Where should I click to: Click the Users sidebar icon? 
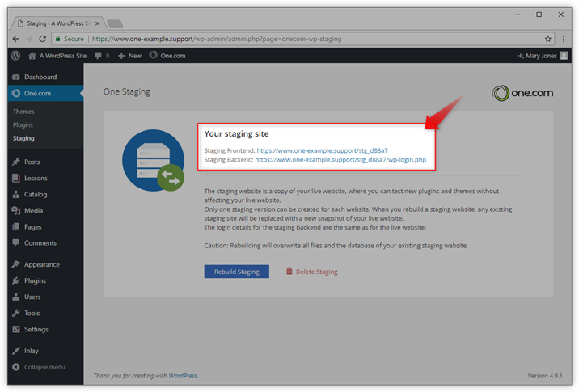click(x=16, y=297)
